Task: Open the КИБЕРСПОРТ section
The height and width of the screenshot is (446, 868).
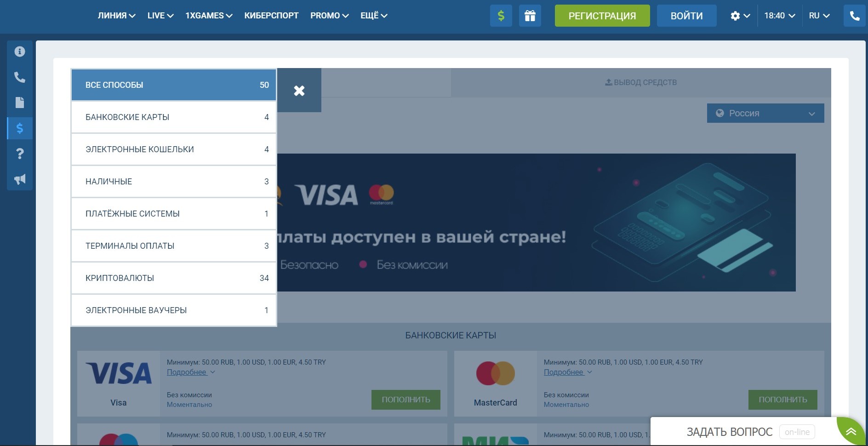Action: click(x=271, y=16)
